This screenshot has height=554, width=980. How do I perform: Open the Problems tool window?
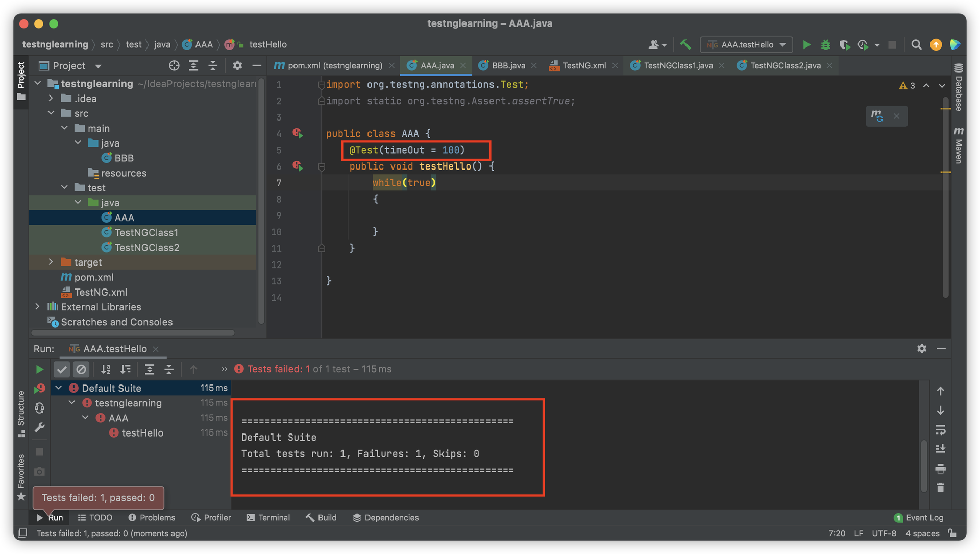tap(152, 518)
